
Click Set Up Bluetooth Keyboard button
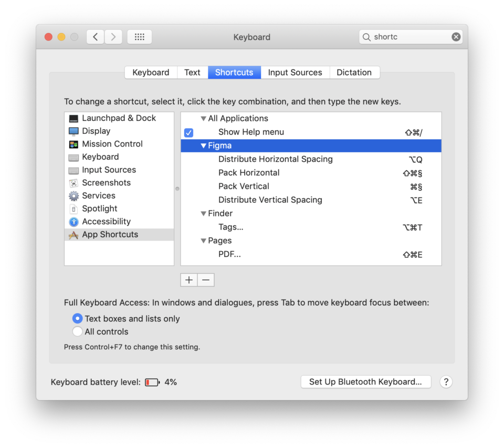(x=366, y=382)
